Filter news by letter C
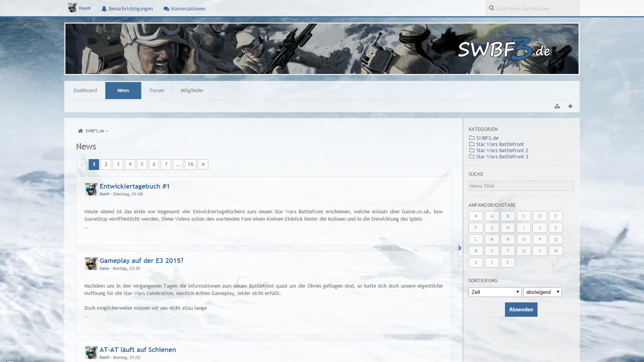The width and height of the screenshot is (644, 362). 524,216
